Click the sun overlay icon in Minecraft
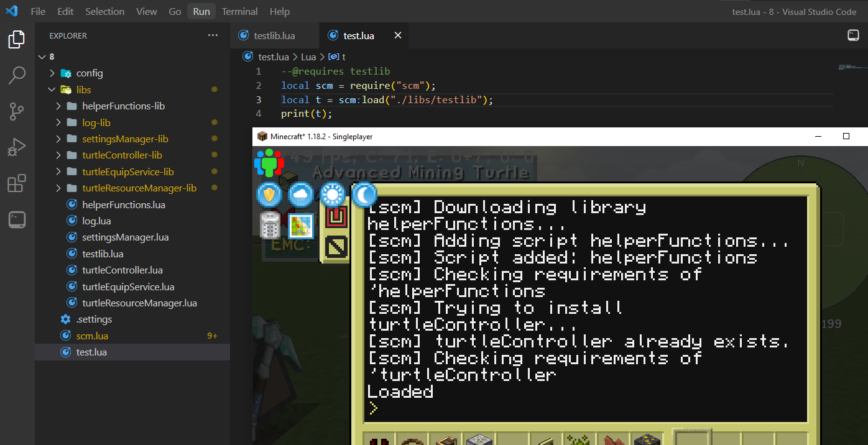 333,195
